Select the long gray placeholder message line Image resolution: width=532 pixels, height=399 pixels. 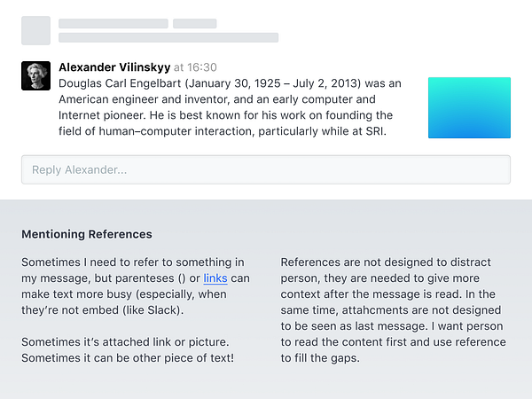pos(168,38)
